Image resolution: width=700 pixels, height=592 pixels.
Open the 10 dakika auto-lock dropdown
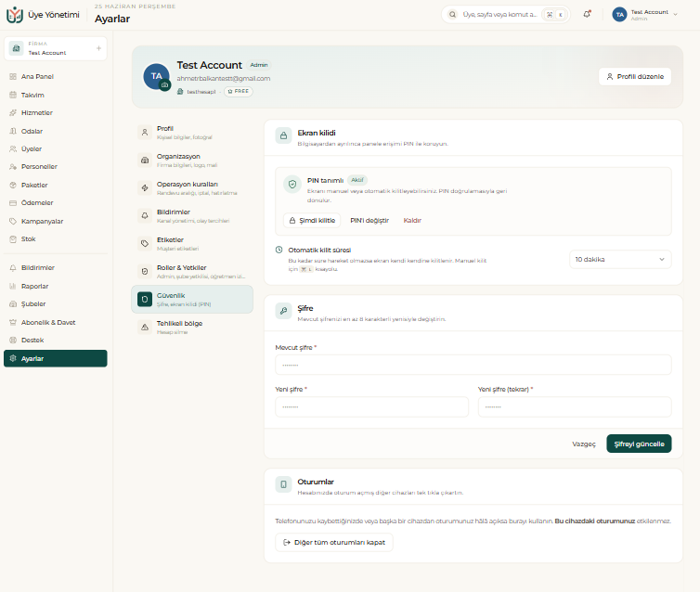620,259
